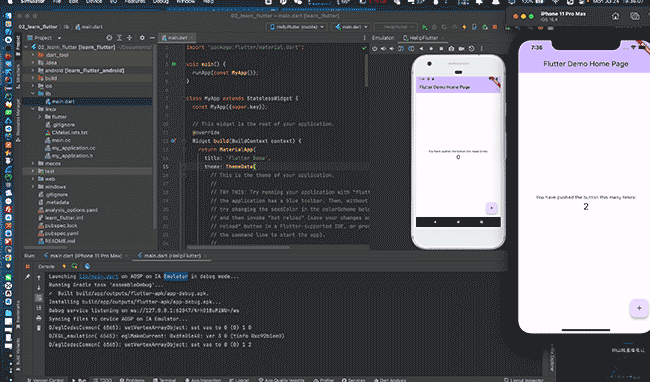Select README.md in project tree
Image resolution: width=650 pixels, height=382 pixels.
[x=56, y=241]
